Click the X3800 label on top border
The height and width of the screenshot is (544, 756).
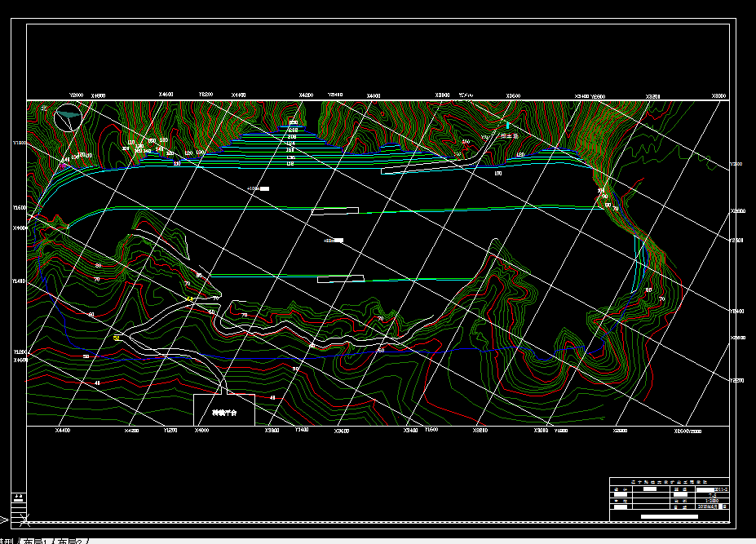click(x=443, y=95)
